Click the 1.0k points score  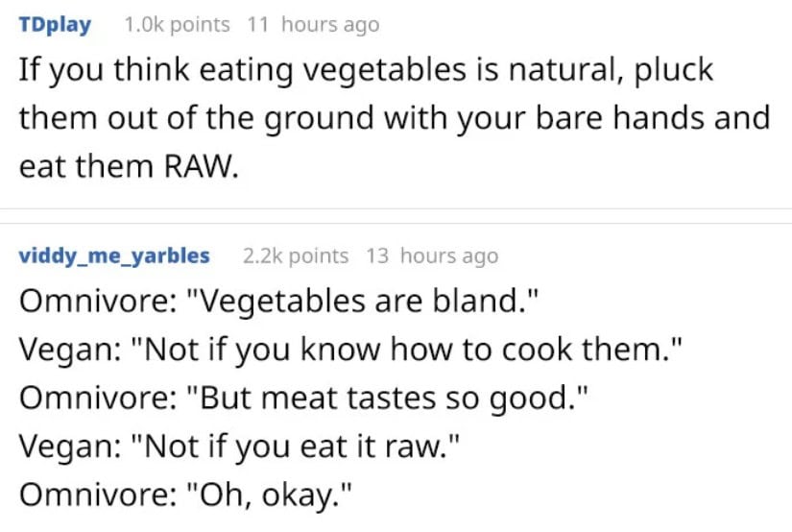[x=177, y=24]
